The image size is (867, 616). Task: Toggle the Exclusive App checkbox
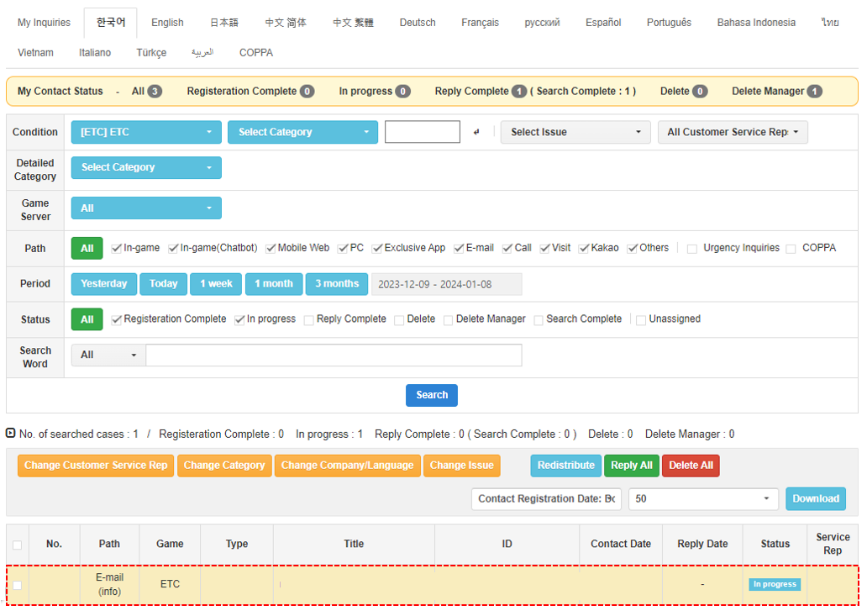[x=377, y=248]
